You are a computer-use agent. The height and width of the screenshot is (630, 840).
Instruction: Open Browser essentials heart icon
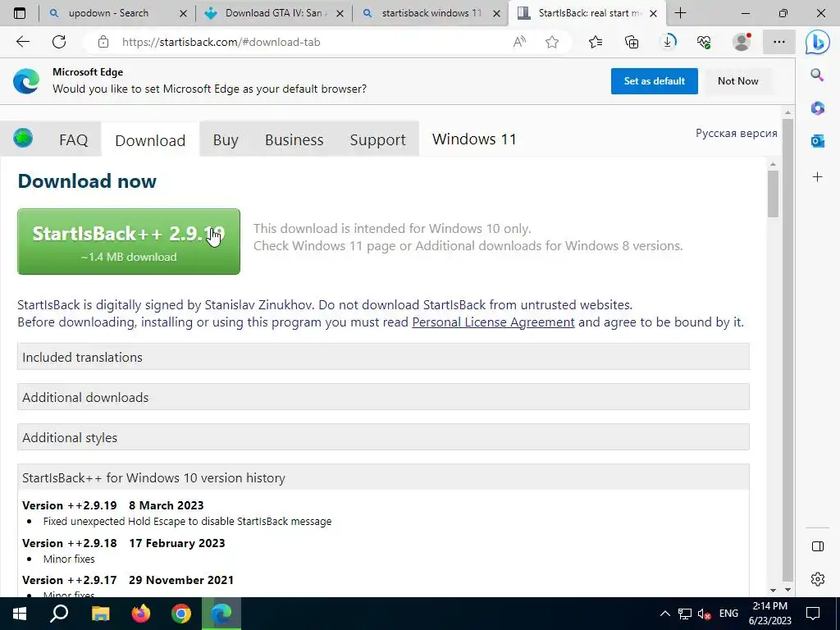[704, 42]
